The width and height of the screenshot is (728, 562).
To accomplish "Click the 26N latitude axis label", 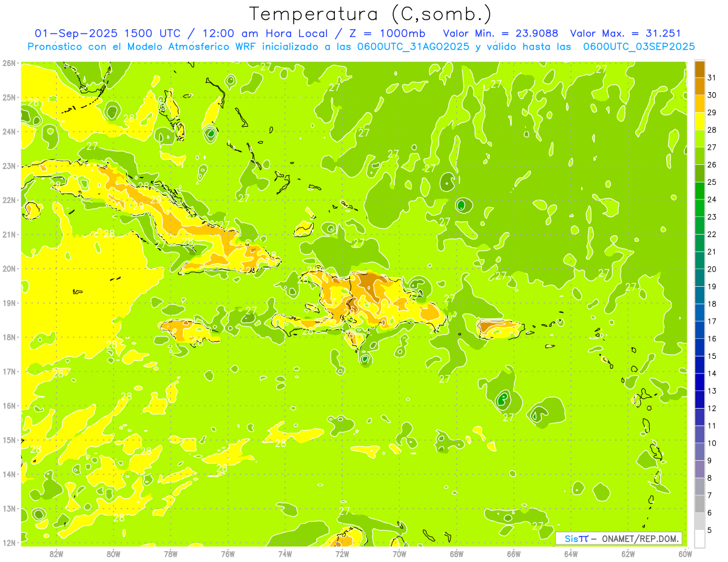I will (x=8, y=63).
